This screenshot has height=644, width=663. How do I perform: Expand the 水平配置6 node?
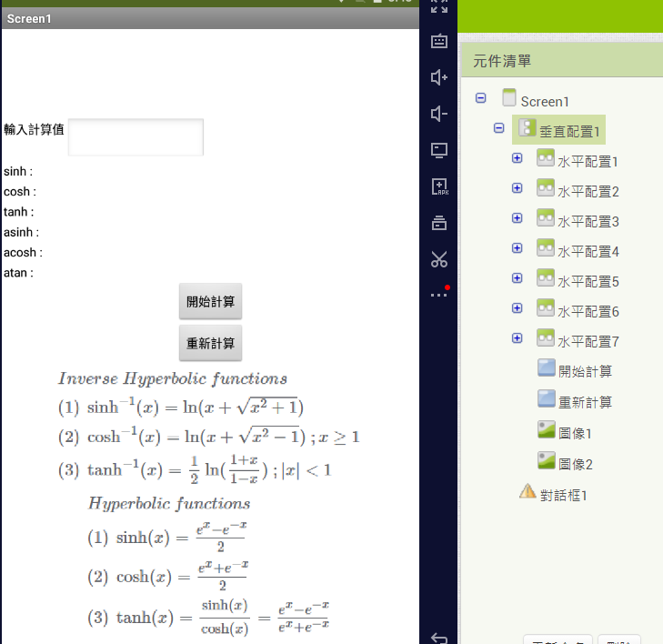(517, 308)
